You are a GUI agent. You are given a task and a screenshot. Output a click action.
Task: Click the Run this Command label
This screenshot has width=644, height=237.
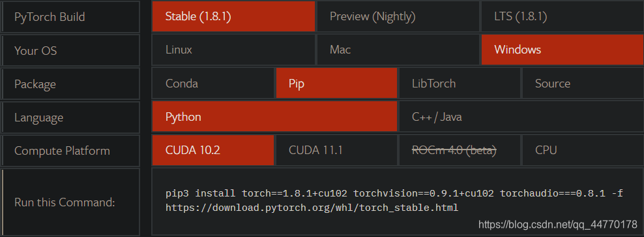[x=70, y=202]
